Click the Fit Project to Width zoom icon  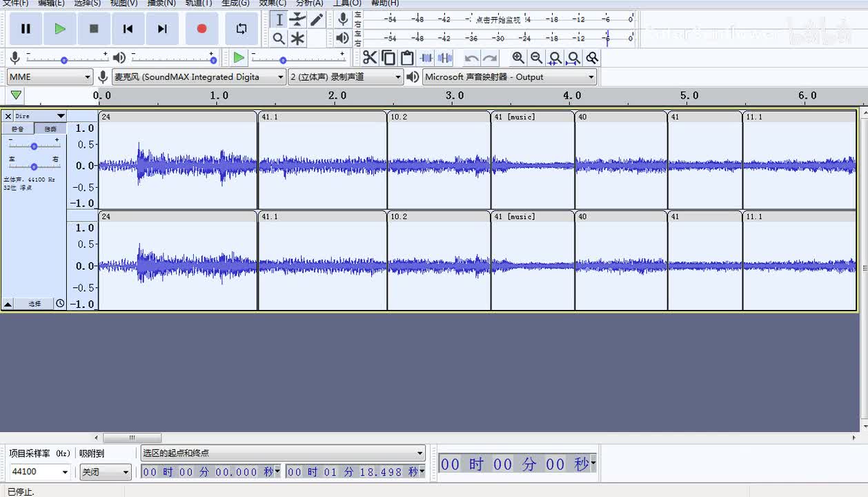tap(573, 58)
